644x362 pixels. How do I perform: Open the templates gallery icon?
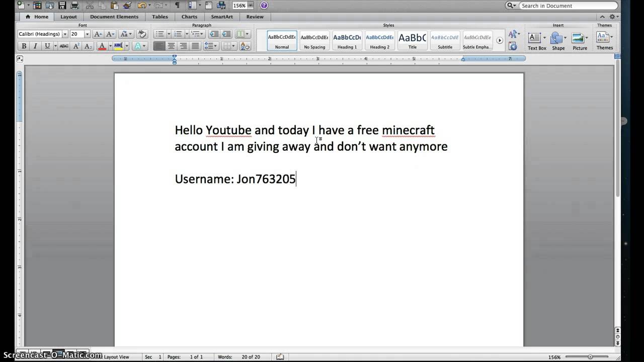pos(37,6)
